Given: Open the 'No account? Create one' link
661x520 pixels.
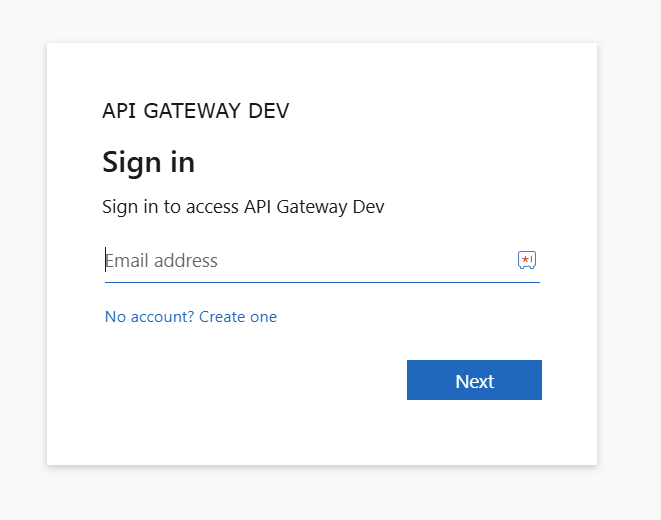Looking at the screenshot, I should coord(191,317).
